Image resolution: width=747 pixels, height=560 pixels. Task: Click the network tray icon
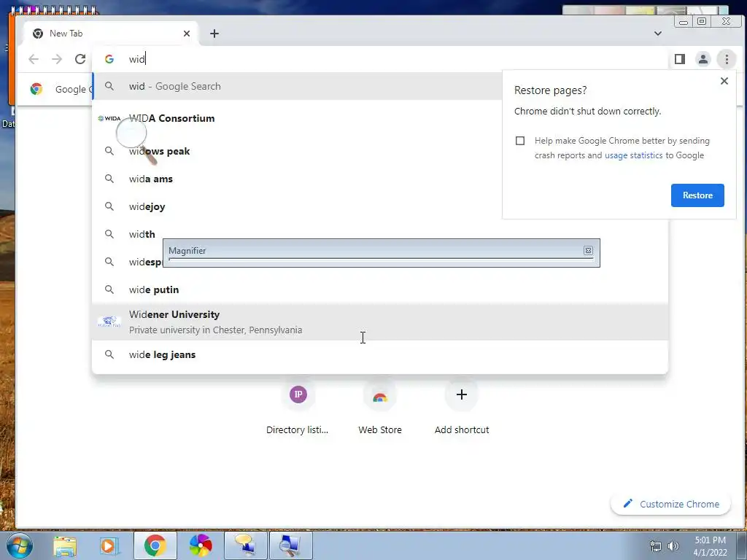(x=656, y=546)
